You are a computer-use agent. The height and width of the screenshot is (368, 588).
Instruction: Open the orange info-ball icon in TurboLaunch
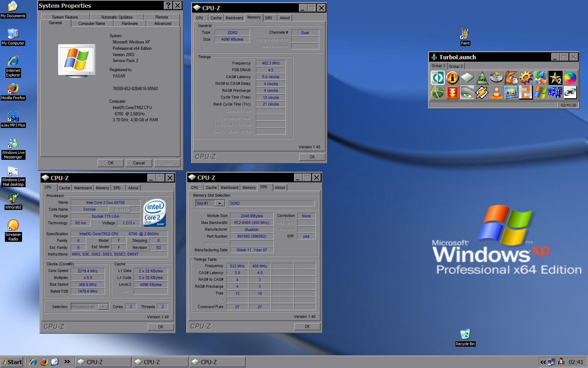[452, 78]
